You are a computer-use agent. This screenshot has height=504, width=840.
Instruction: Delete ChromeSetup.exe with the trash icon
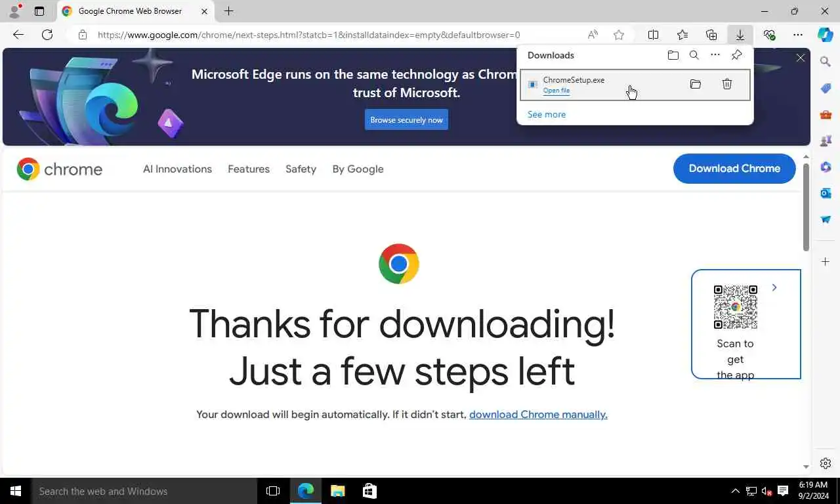pos(727,84)
